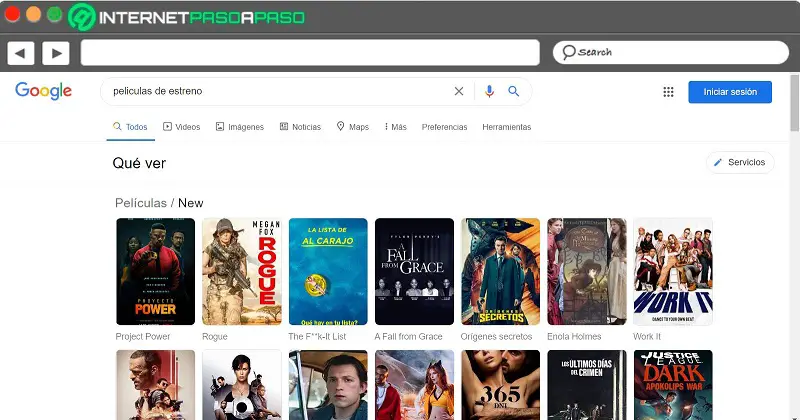Click the 'Rogue' title text
Screen dimensions: 800x420
(215, 337)
